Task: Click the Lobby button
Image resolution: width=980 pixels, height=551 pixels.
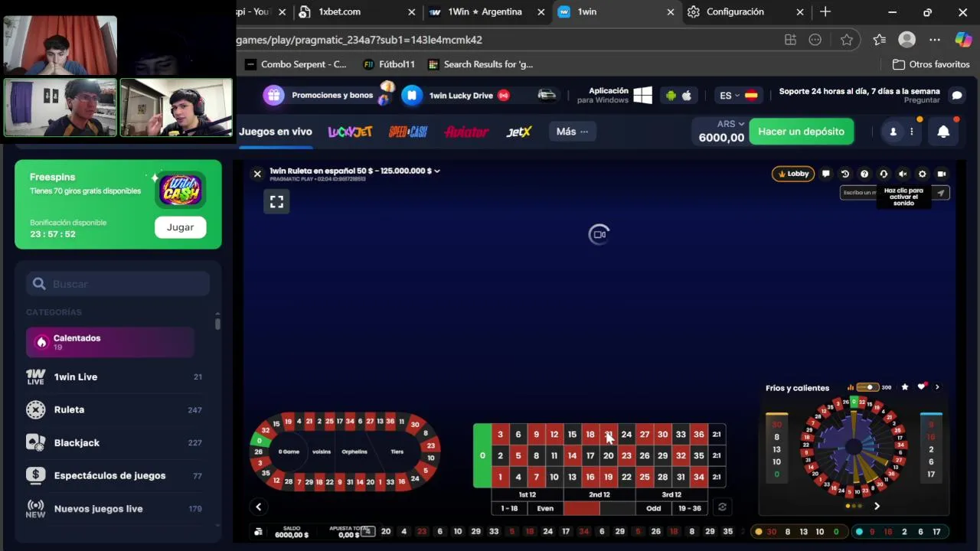Action: coord(793,174)
